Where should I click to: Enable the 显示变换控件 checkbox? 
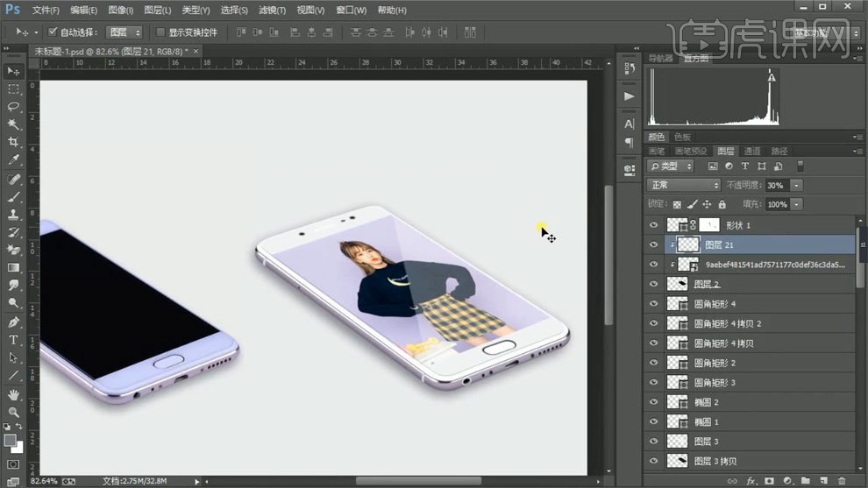pyautogui.click(x=160, y=32)
